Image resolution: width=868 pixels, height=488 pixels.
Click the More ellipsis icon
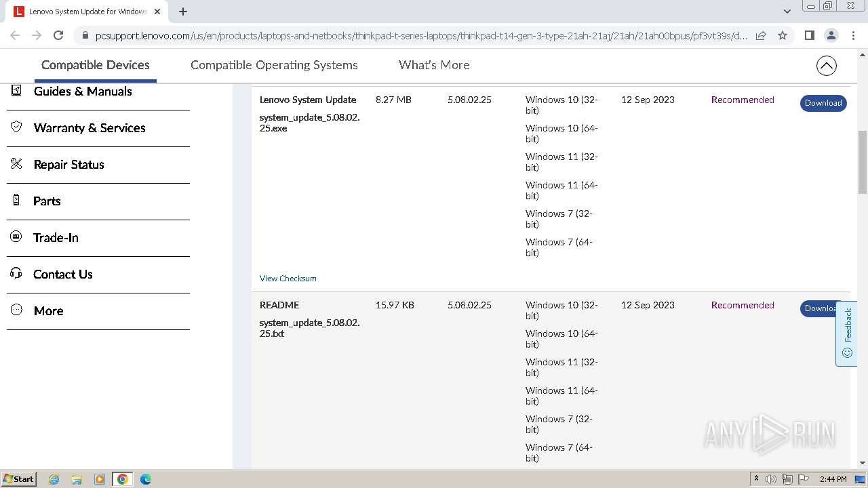pyautogui.click(x=17, y=310)
